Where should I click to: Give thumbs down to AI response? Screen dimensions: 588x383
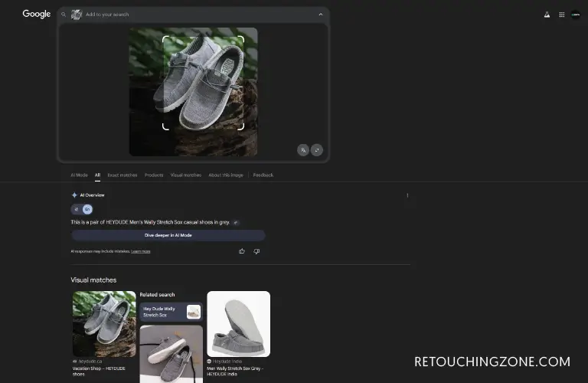(256, 251)
